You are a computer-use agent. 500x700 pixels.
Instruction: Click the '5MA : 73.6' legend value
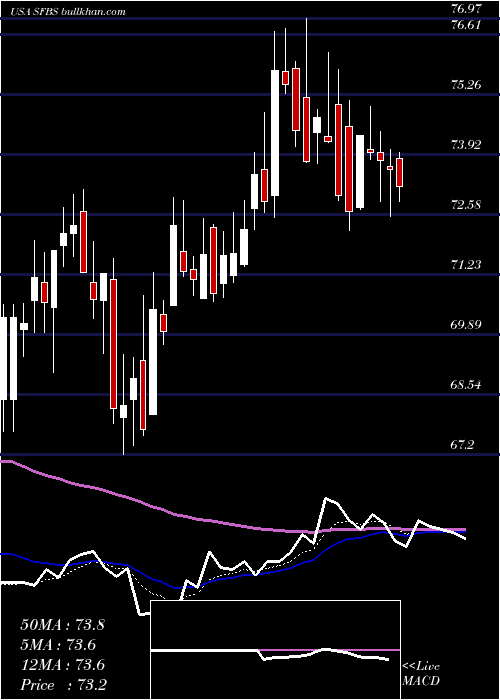[58, 645]
